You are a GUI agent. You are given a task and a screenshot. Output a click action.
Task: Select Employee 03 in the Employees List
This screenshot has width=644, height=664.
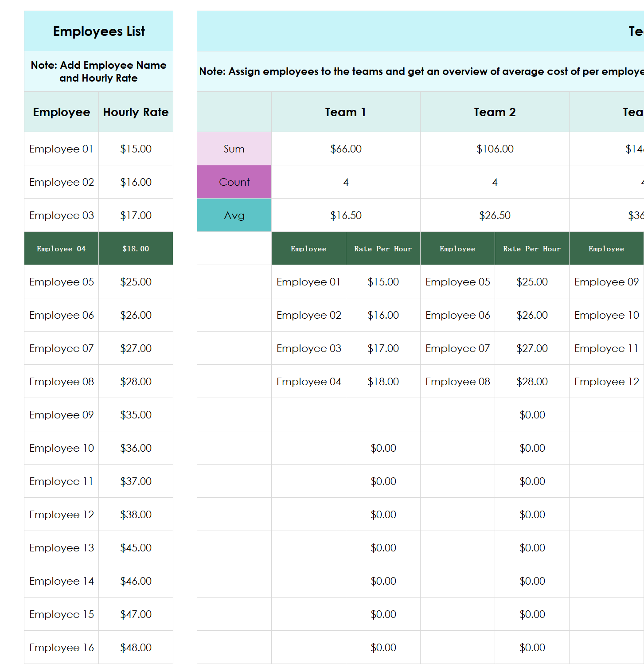(61, 215)
